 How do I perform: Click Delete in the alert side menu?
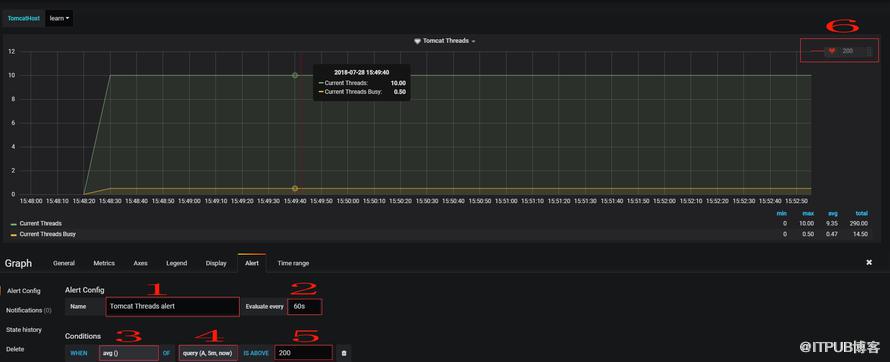click(15, 349)
